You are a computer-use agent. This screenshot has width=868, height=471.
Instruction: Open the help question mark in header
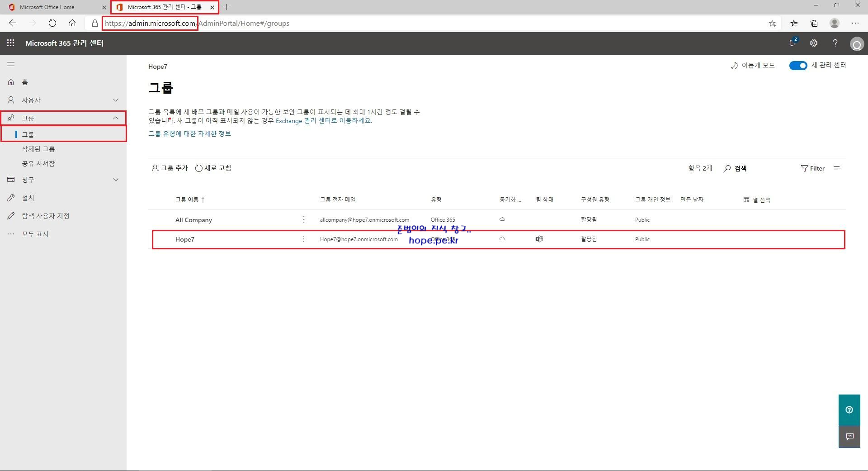click(x=835, y=43)
